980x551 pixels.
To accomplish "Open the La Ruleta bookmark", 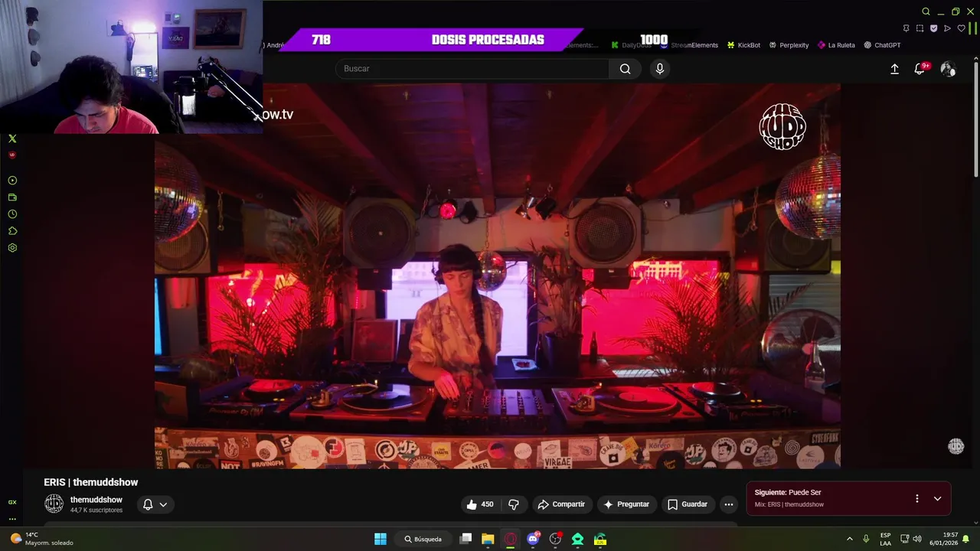I will point(836,45).
